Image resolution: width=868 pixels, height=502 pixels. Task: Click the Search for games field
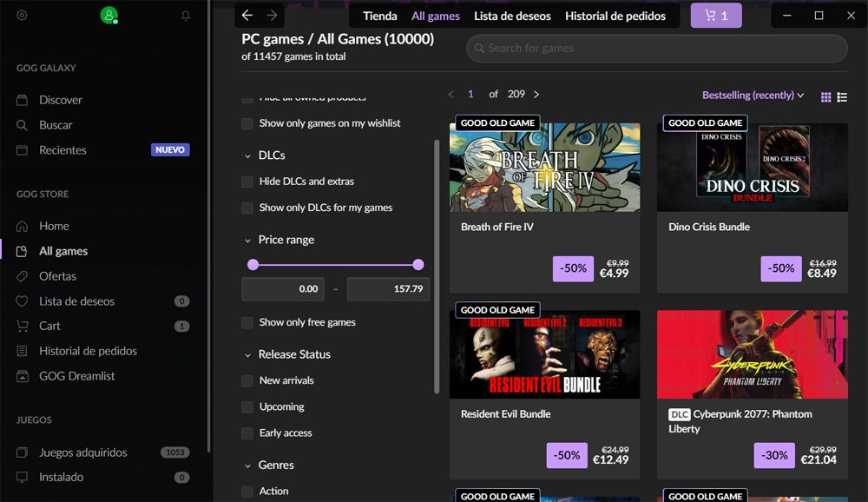tap(656, 49)
